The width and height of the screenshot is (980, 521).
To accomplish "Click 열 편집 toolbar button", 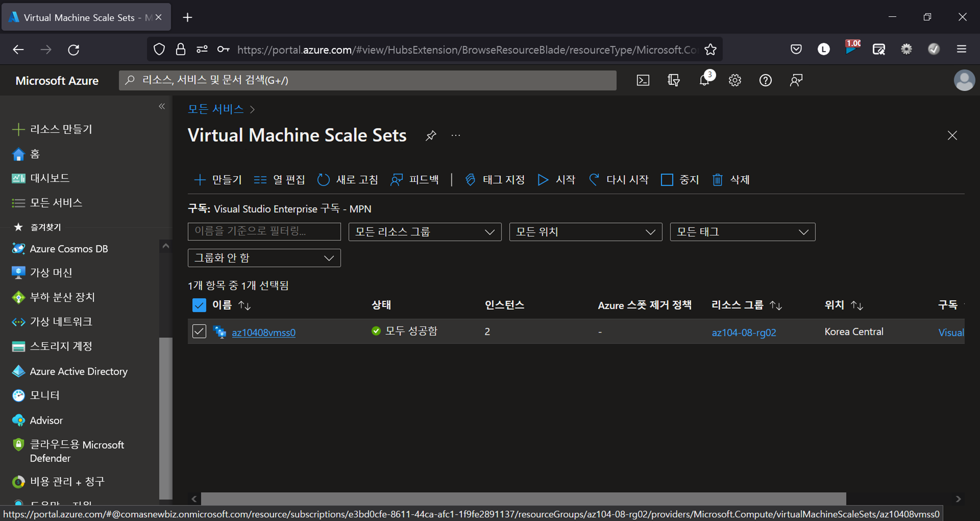I will (x=280, y=180).
